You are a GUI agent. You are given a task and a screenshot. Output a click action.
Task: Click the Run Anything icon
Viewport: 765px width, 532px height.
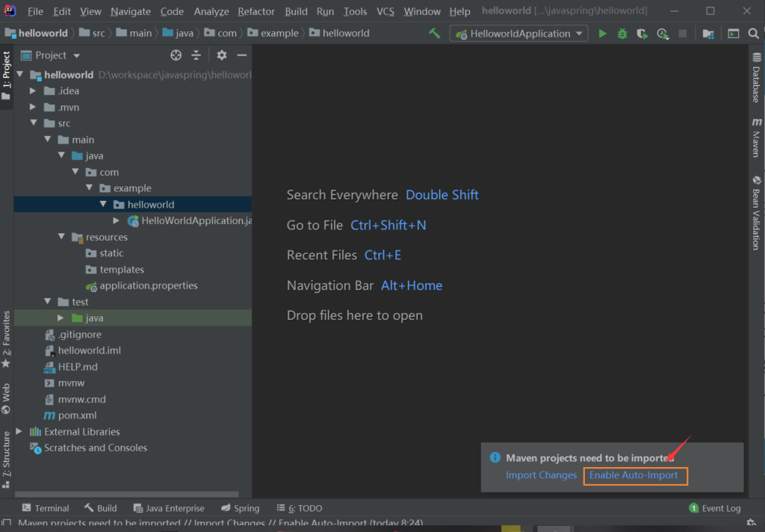click(x=734, y=33)
